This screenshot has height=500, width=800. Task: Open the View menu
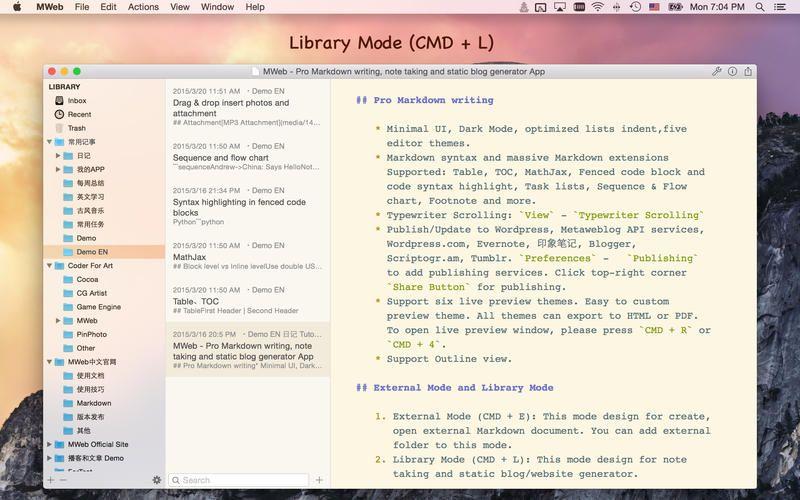tap(180, 7)
